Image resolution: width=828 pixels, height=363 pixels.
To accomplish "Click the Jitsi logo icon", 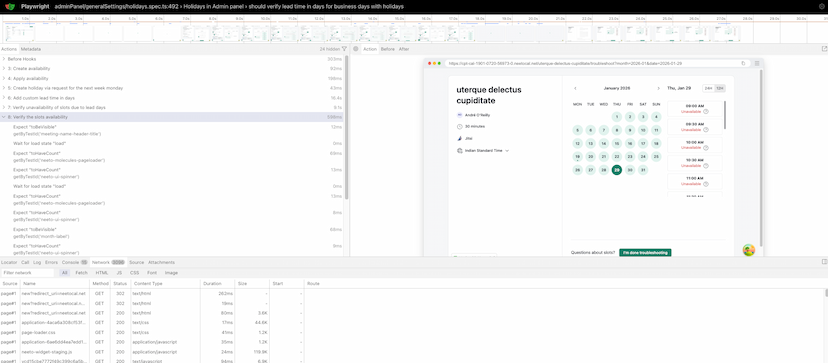I will pos(459,138).
